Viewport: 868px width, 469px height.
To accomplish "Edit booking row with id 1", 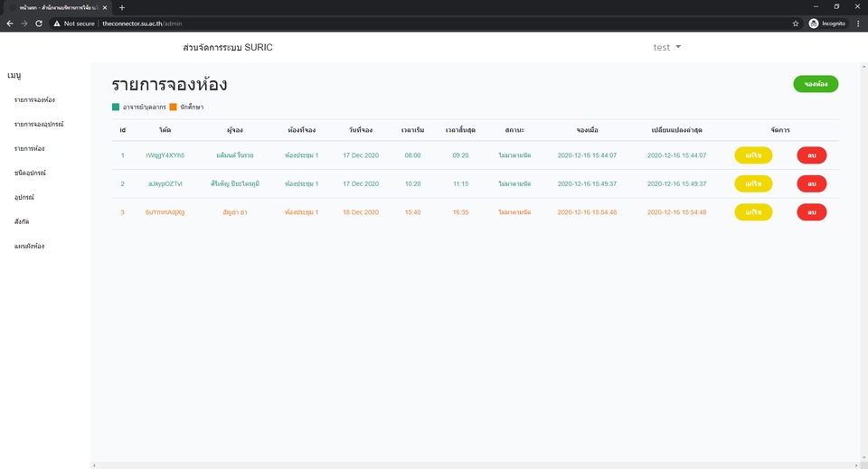I will click(x=753, y=155).
